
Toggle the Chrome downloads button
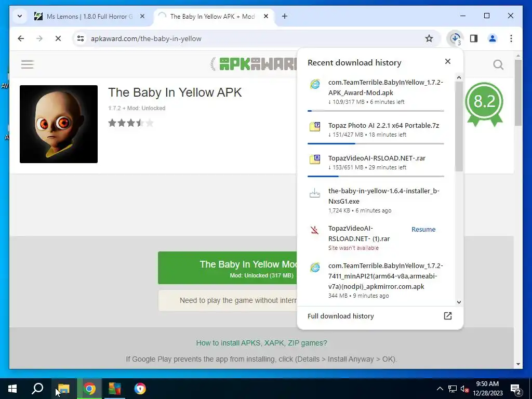[x=455, y=38]
